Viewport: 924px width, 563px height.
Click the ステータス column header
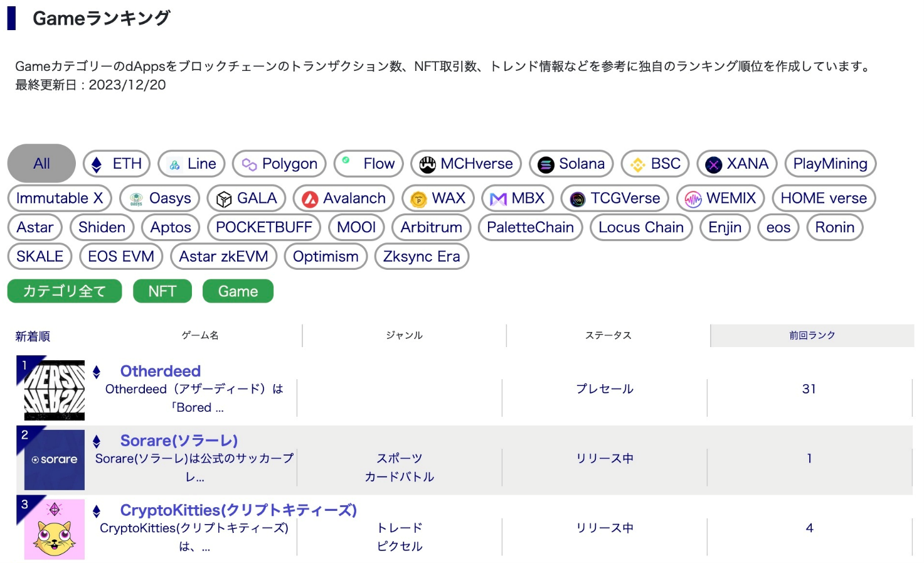click(608, 336)
